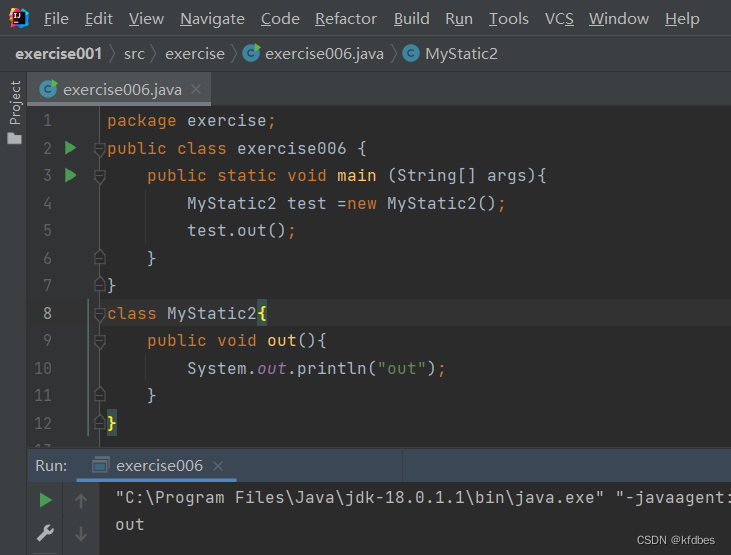The width and height of the screenshot is (731, 555).
Task: Close the exercise006 run tab
Action: pos(218,466)
